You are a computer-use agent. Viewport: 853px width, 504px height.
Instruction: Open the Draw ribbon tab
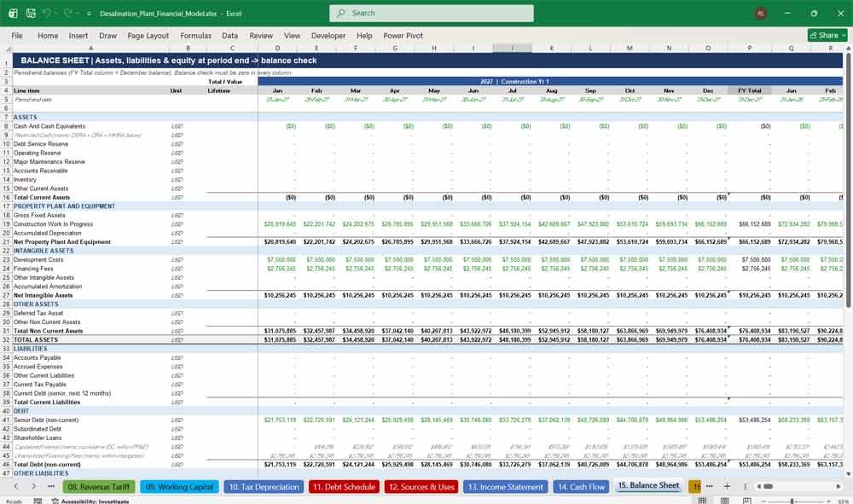(x=107, y=35)
